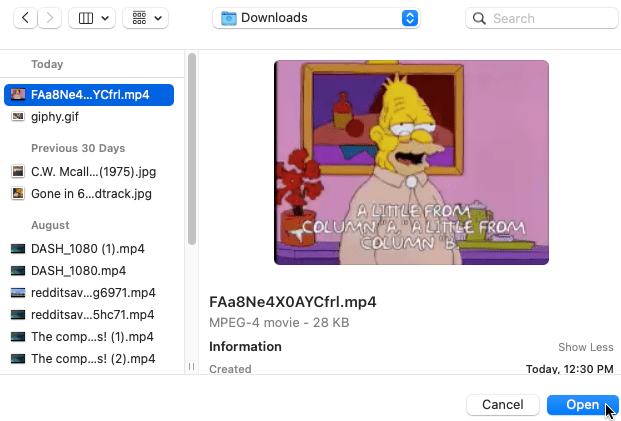Select the giphy.gif file

click(x=89, y=117)
